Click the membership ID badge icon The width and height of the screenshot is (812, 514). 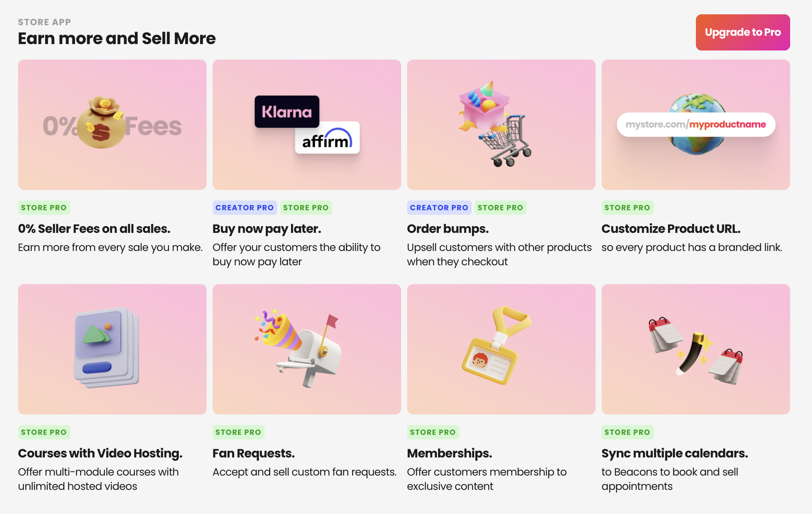496,346
